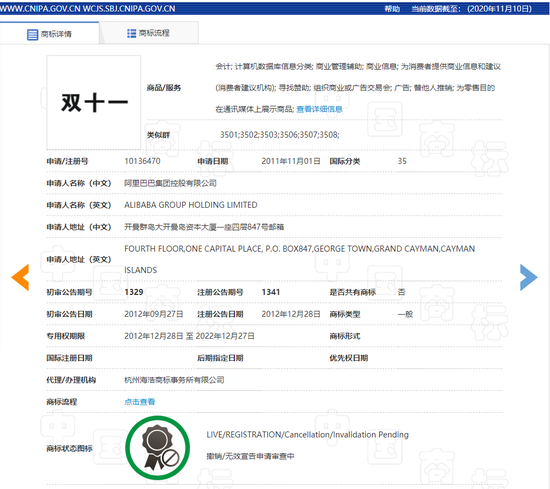Select applicant name 阿里巴巴集团控股有限公司
The height and width of the screenshot is (489, 550).
pyautogui.click(x=170, y=183)
